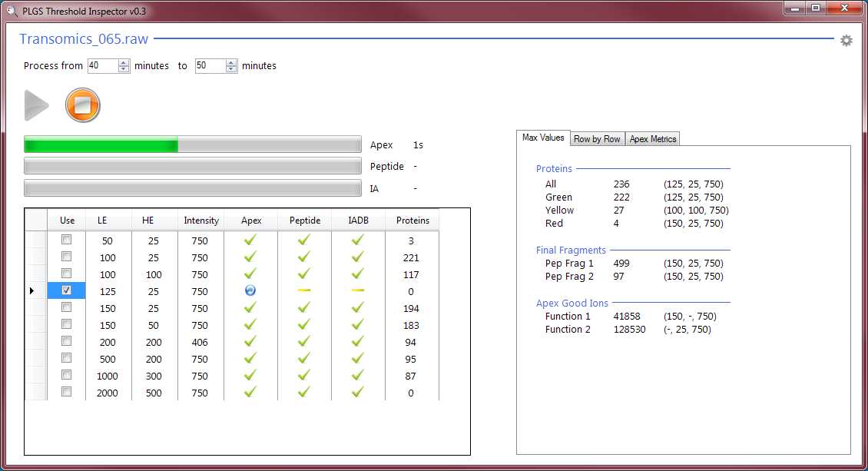Click the up arrow of the end time field
Image resolution: width=868 pixels, height=471 pixels.
[230, 62]
